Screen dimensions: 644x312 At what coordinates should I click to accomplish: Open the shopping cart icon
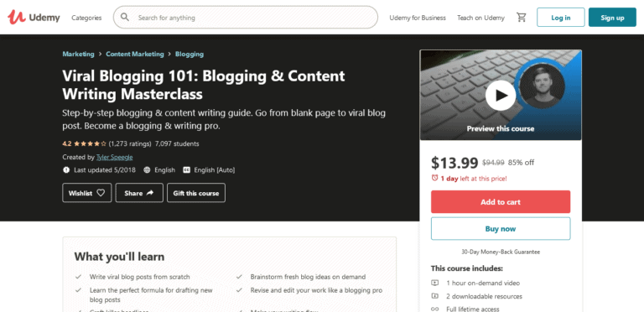click(522, 18)
